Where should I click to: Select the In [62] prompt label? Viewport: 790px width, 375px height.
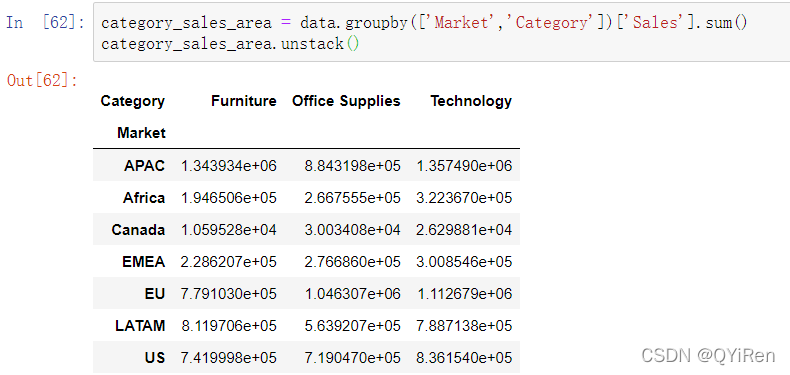point(45,23)
